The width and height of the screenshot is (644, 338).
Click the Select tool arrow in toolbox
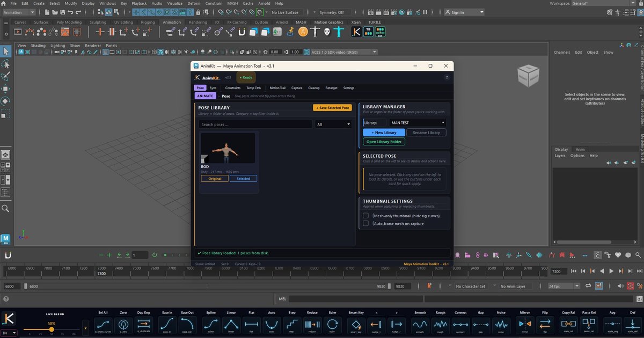5,52
